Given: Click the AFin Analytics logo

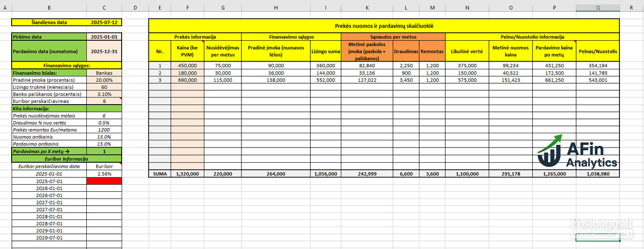Looking at the screenshot, I should [577, 151].
